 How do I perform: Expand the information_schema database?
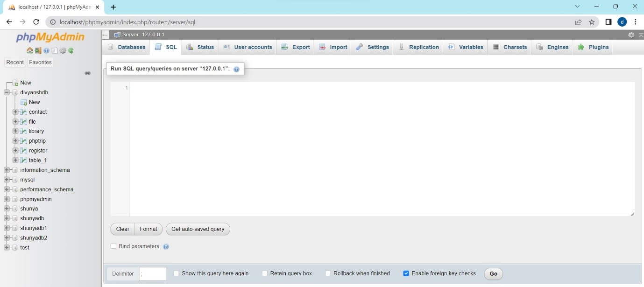pos(7,170)
